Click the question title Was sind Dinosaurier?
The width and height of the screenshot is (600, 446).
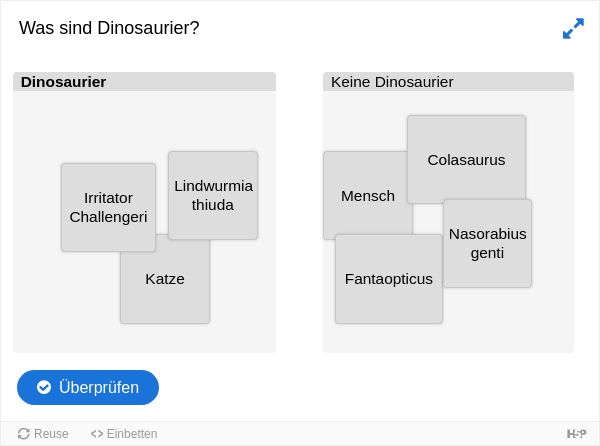tap(109, 28)
